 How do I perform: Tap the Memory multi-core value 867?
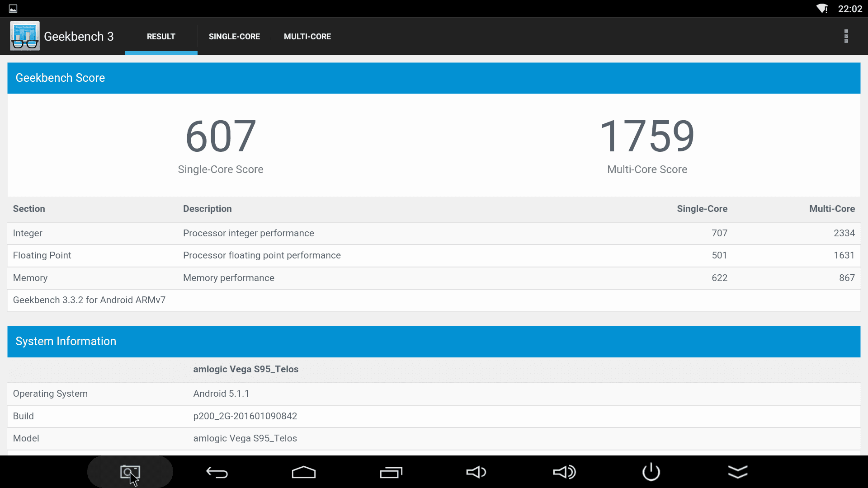[x=847, y=278]
